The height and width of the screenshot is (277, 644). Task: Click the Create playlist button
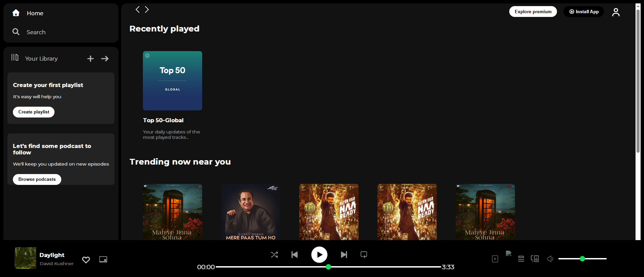(x=34, y=112)
